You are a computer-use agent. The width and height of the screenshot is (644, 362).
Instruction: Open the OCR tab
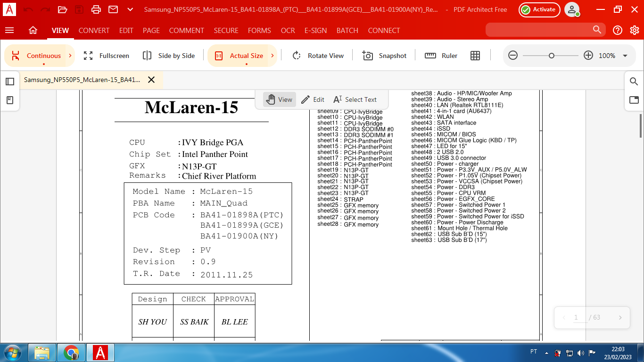coord(288,30)
